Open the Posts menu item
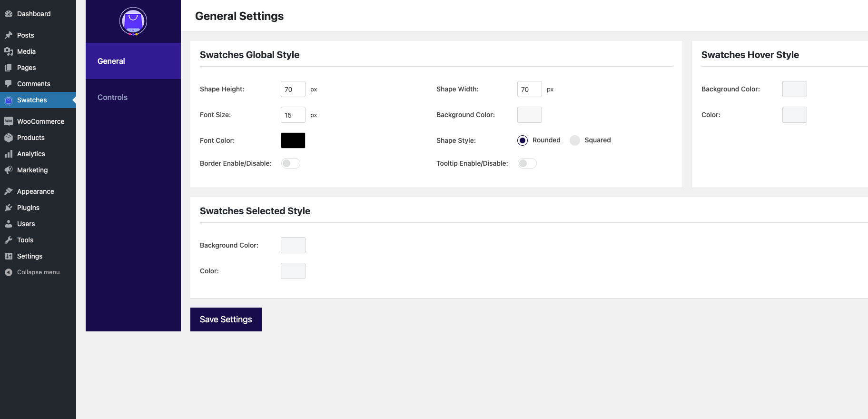The image size is (868, 419). (x=38, y=35)
